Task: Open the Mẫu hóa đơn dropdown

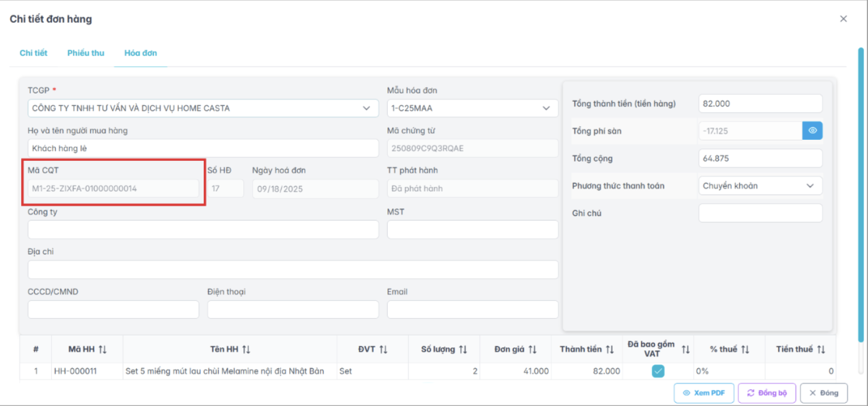Action: [x=546, y=108]
